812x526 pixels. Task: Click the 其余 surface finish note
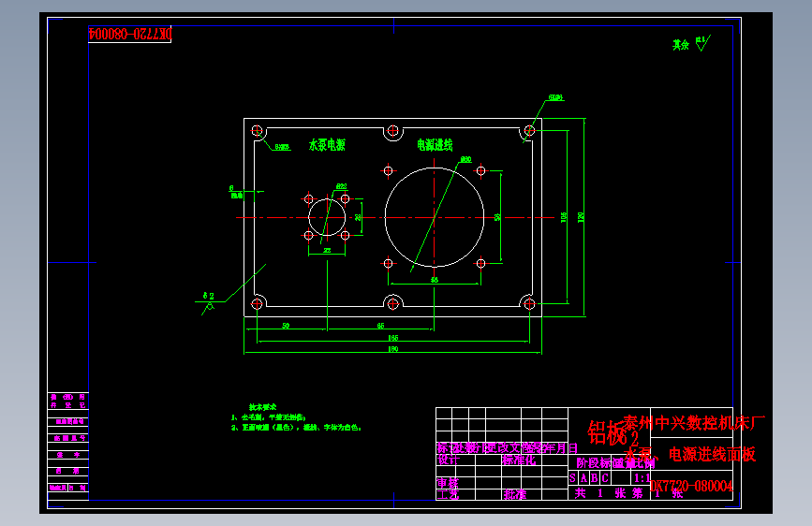click(x=681, y=45)
